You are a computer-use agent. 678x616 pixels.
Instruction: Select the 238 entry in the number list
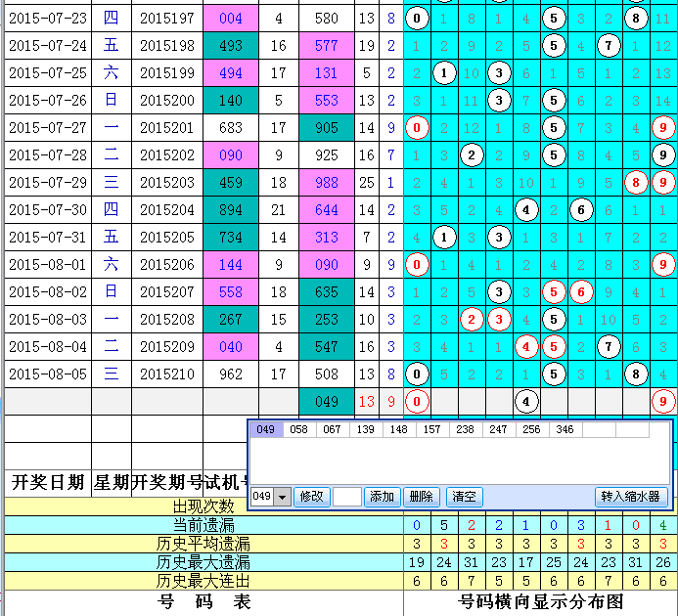466,429
